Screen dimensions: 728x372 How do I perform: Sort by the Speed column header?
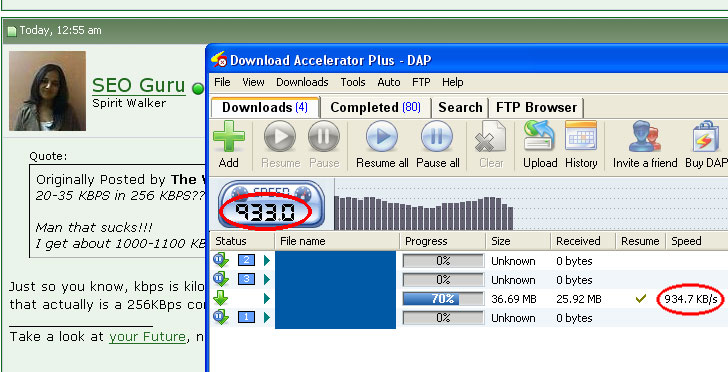point(696,241)
